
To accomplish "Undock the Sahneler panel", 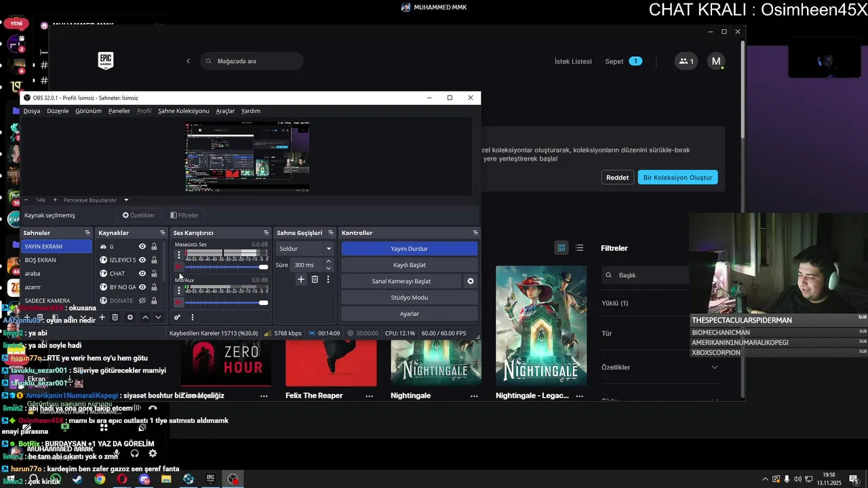I will pyautogui.click(x=87, y=232).
